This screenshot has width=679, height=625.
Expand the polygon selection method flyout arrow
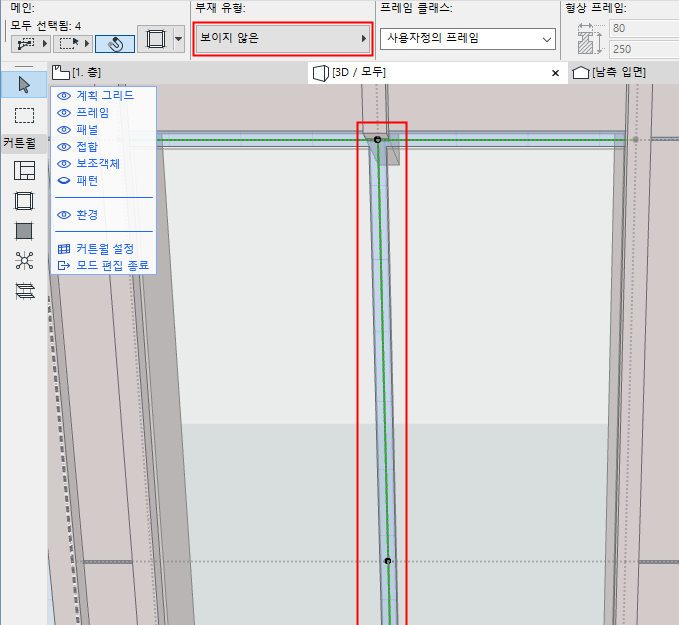click(x=45, y=44)
